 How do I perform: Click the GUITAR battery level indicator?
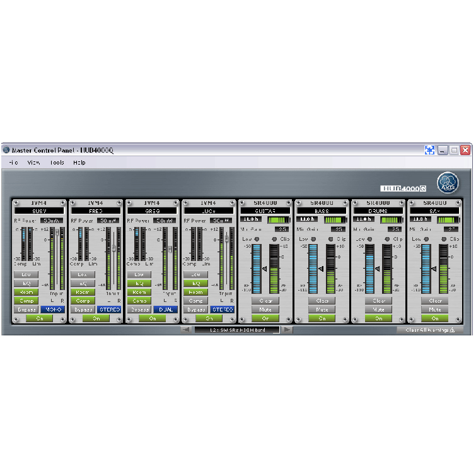[279, 219]
